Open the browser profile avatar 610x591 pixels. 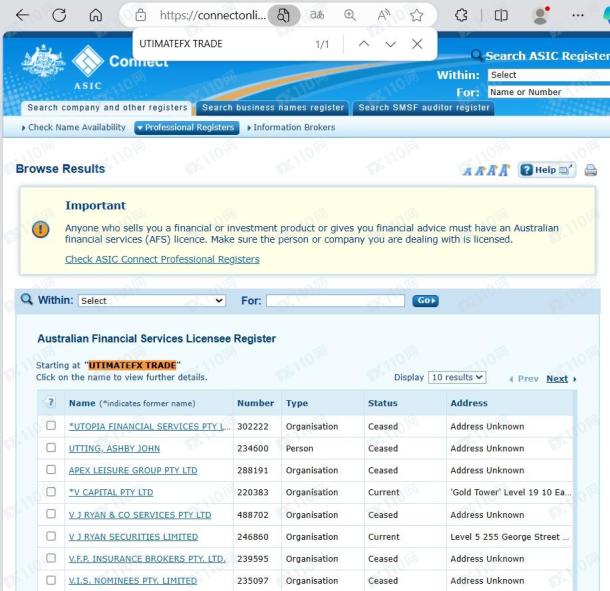(x=540, y=16)
